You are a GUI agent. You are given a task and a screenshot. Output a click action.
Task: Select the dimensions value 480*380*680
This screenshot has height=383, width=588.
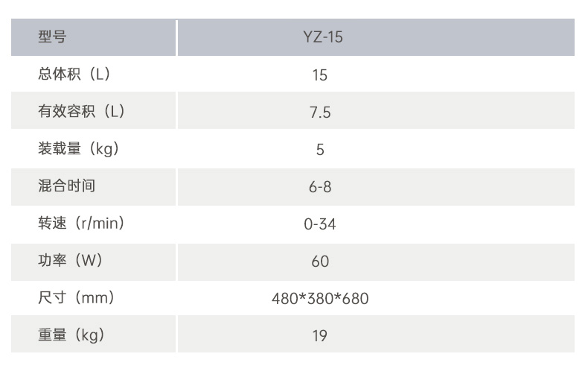tap(320, 299)
